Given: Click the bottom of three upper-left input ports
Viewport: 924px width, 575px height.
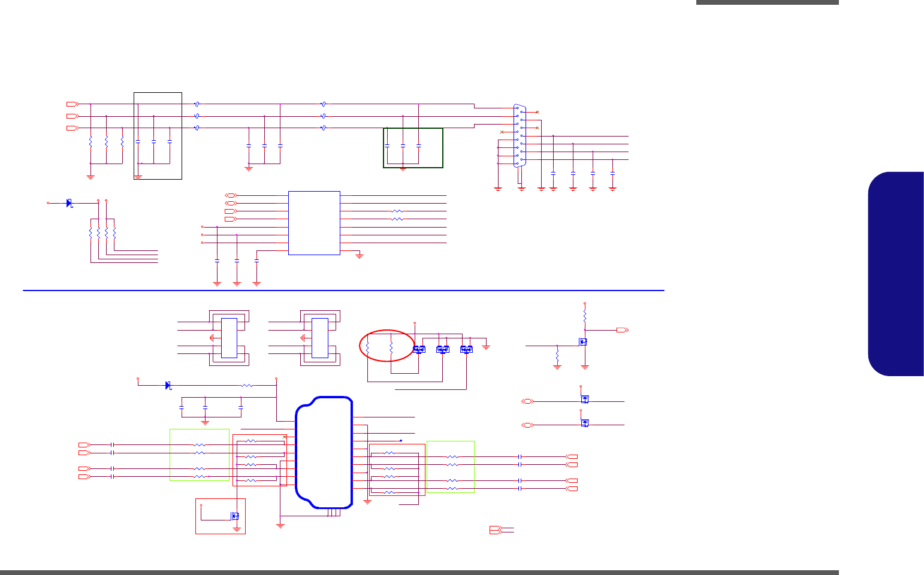Looking at the screenshot, I should click(72, 128).
